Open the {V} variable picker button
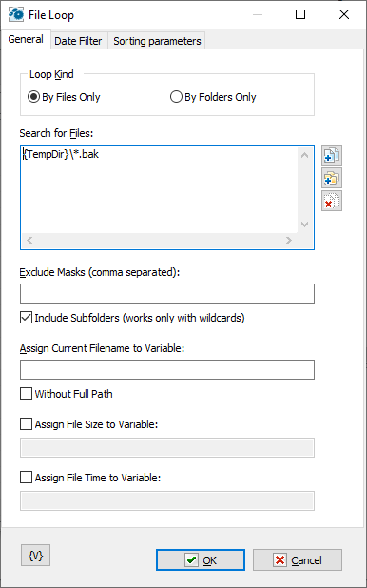Screen dimensions: 367x588 coord(35,555)
